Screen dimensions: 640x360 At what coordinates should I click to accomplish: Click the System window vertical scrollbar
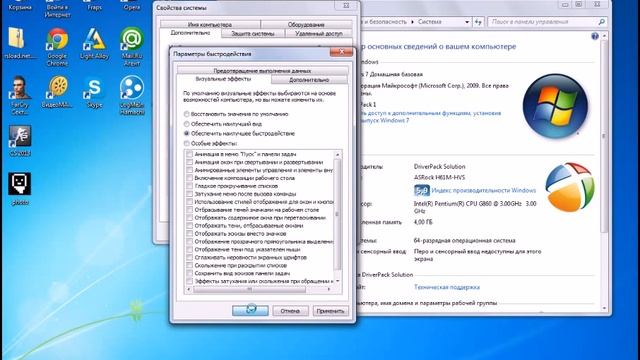click(x=604, y=136)
